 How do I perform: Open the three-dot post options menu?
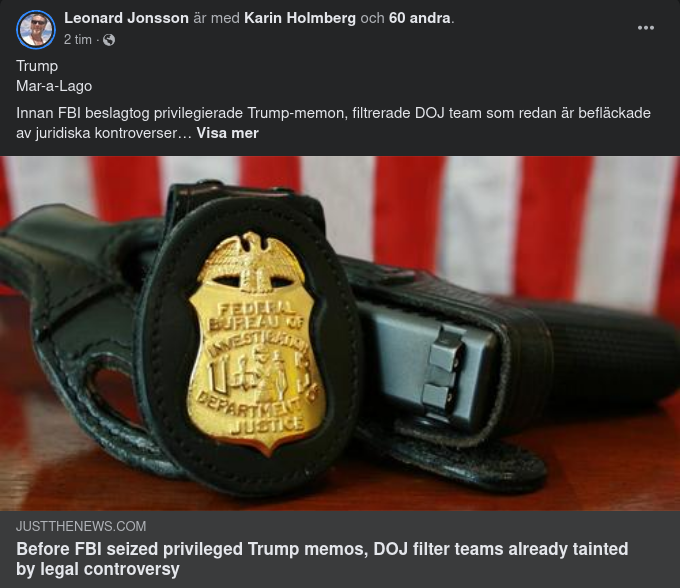646,28
